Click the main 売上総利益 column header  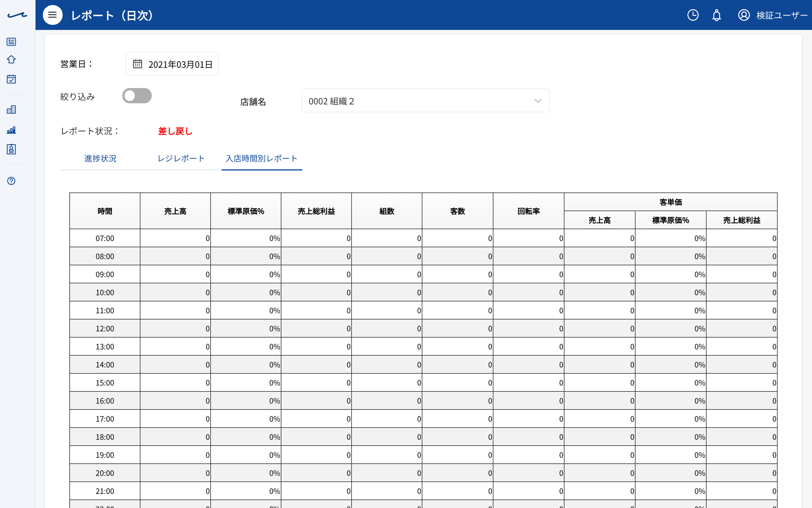tap(316, 211)
